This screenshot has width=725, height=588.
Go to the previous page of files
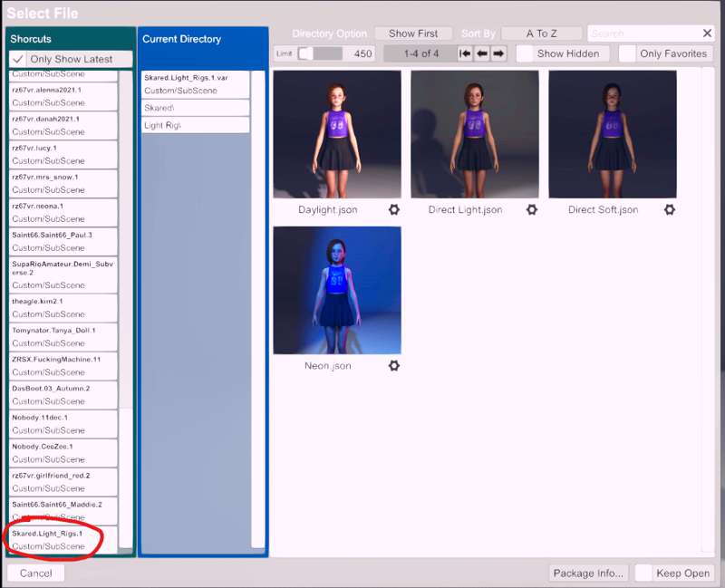482,53
